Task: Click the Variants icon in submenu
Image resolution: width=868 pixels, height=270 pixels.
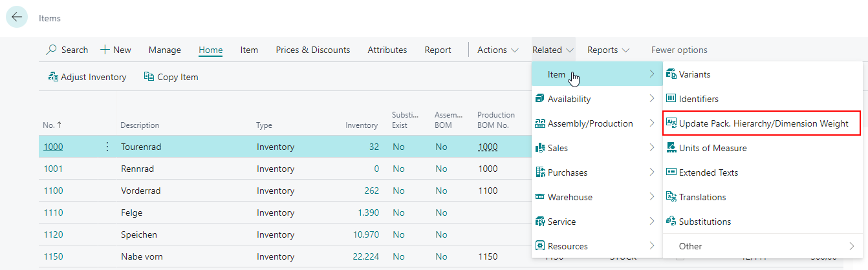Action: point(671,74)
